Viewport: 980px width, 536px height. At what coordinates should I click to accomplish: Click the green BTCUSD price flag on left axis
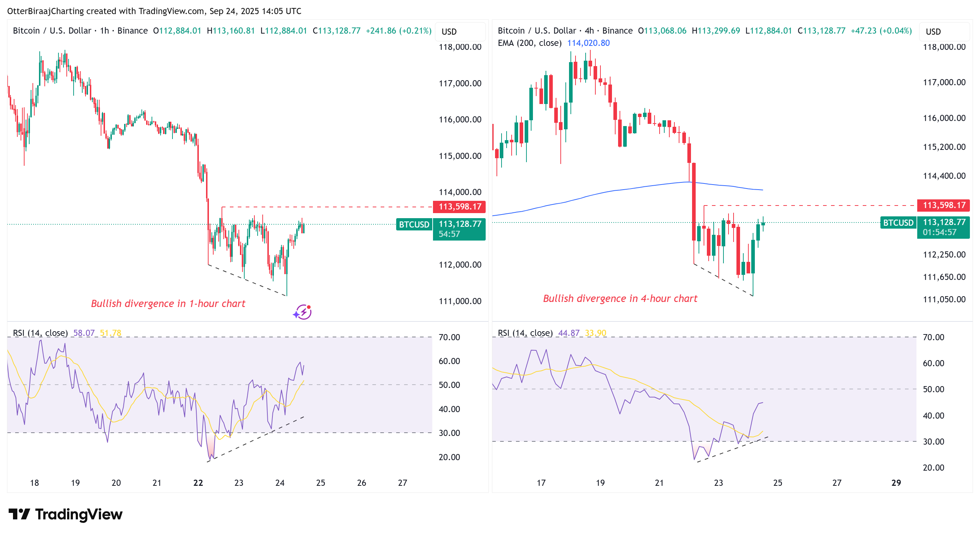point(414,225)
